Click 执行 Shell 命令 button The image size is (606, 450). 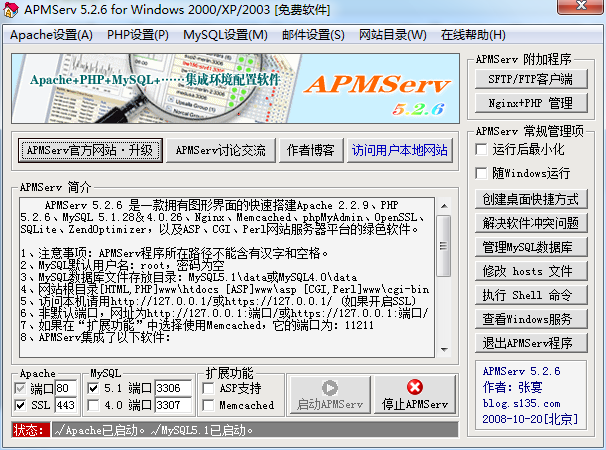pyautogui.click(x=531, y=295)
